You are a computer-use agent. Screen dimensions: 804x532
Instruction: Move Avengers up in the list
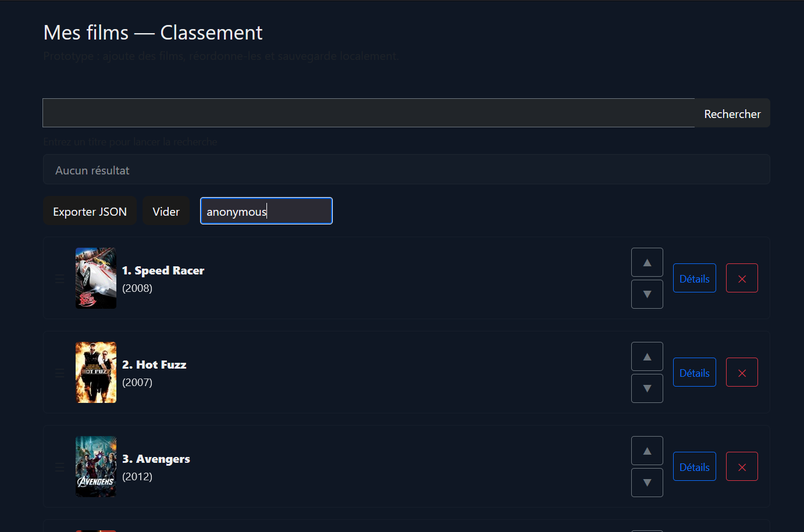click(x=647, y=451)
